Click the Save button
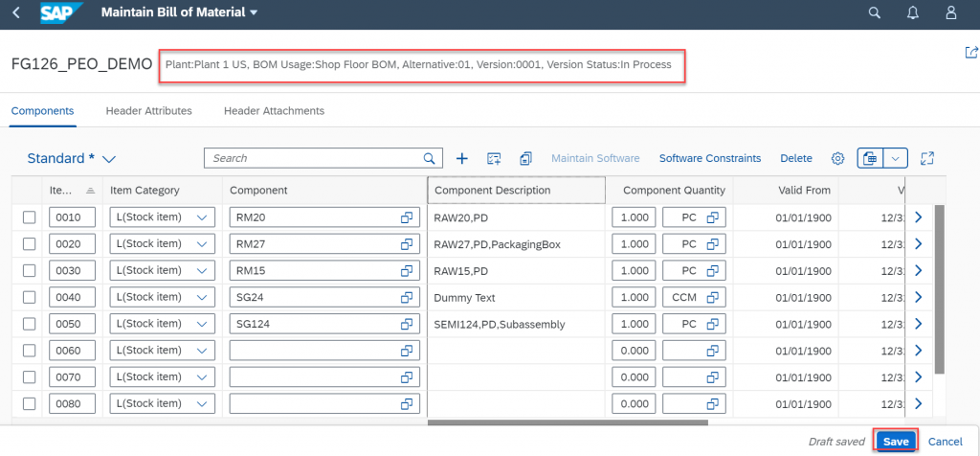This screenshot has height=456, width=980. pyautogui.click(x=896, y=442)
